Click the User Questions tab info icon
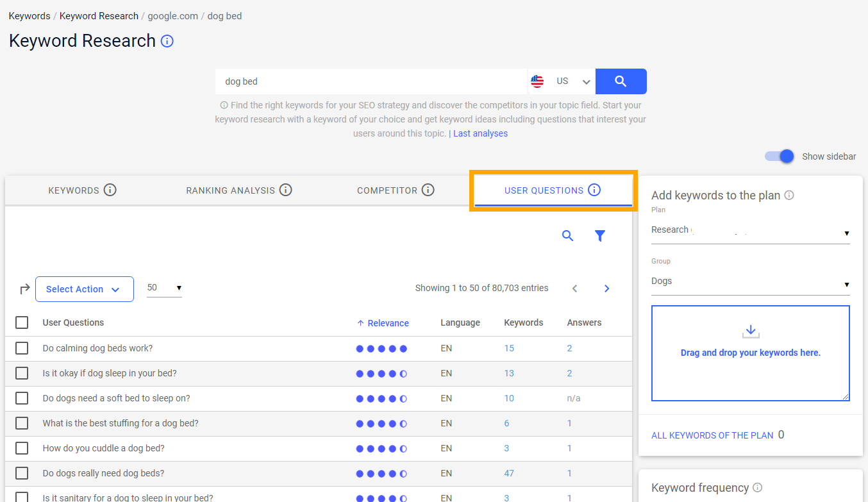Image resolution: width=868 pixels, height=502 pixels. (594, 190)
